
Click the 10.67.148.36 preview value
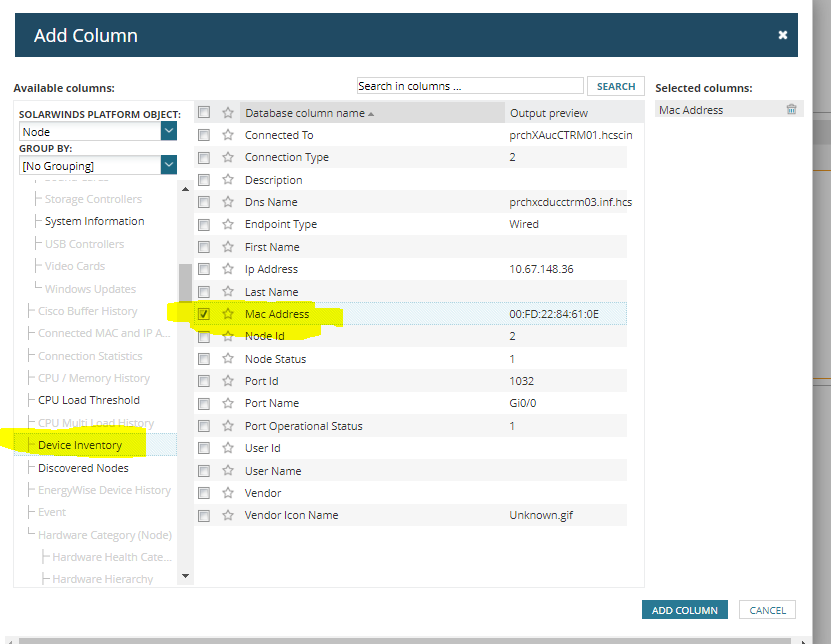[541, 269]
